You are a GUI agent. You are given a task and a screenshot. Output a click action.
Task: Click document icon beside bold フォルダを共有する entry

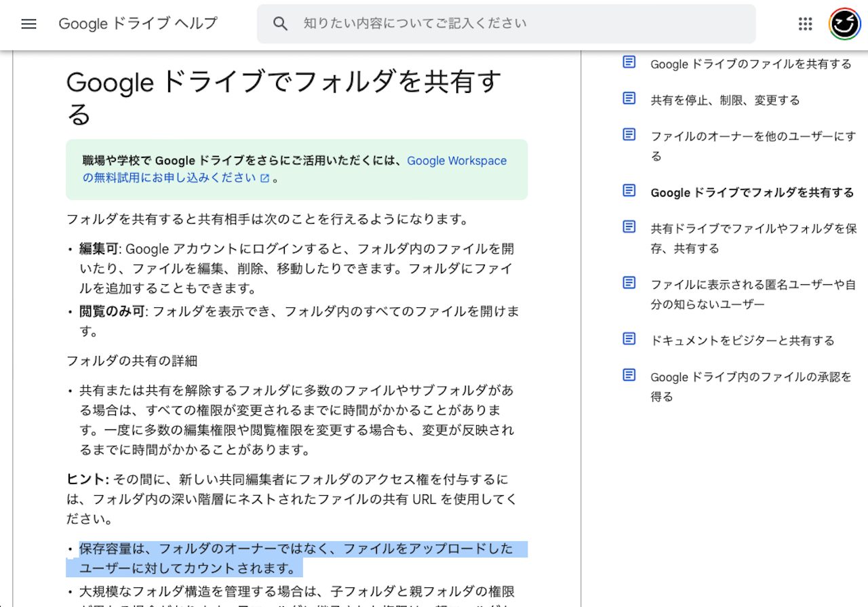click(x=629, y=191)
